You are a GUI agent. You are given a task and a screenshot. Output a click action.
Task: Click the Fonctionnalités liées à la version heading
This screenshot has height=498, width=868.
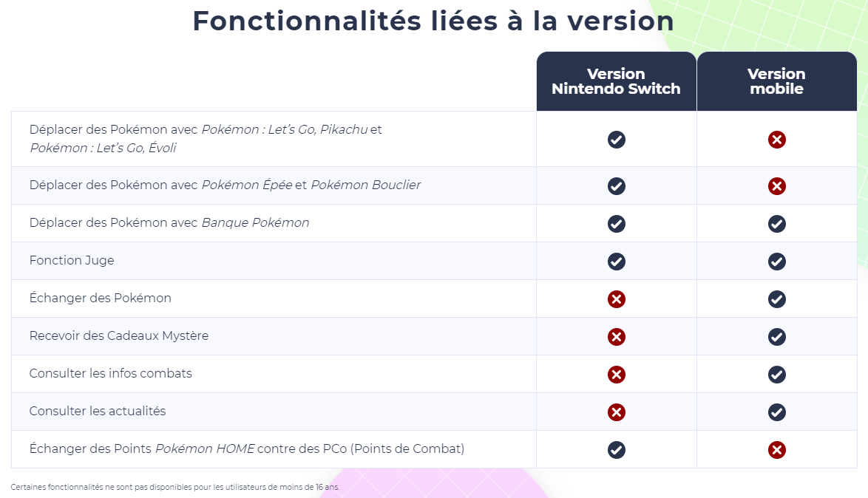coord(433,21)
